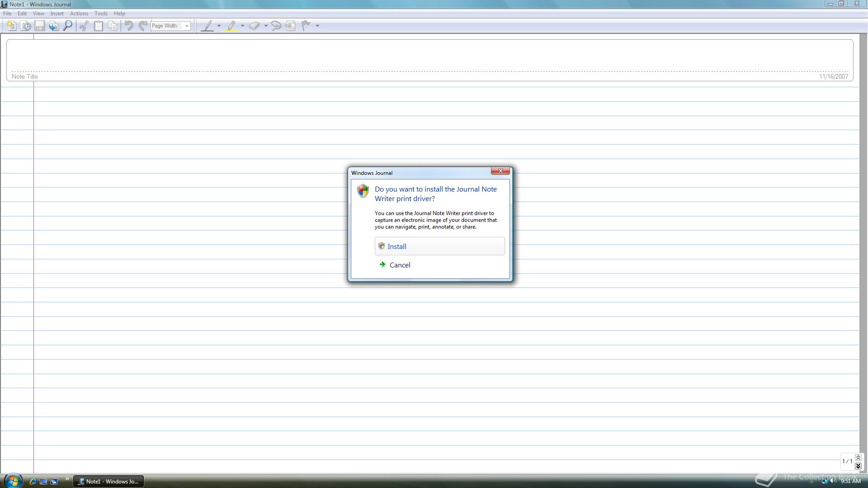Open the View menu
Screen dimensions: 868x488
(38, 14)
